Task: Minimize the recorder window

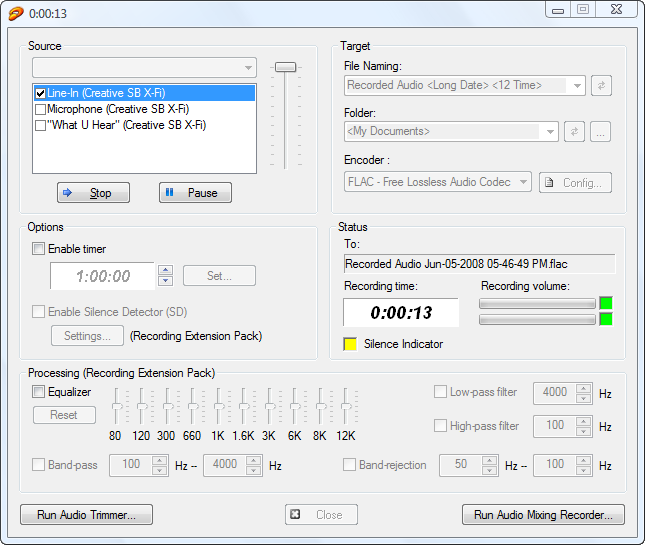Action: 558,9
